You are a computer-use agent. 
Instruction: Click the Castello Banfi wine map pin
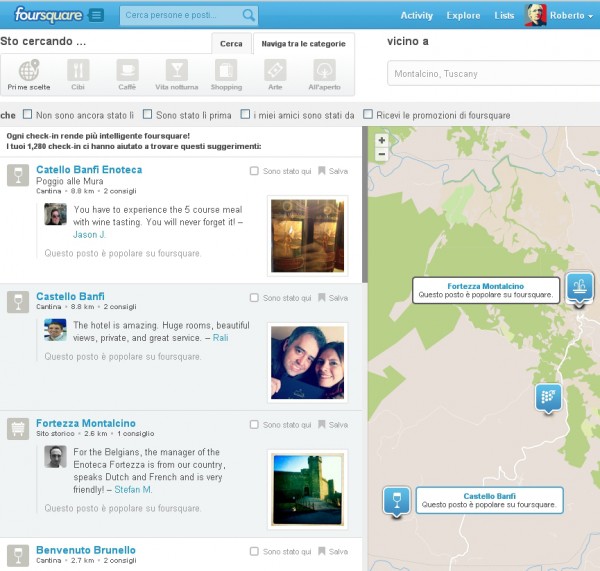397,502
